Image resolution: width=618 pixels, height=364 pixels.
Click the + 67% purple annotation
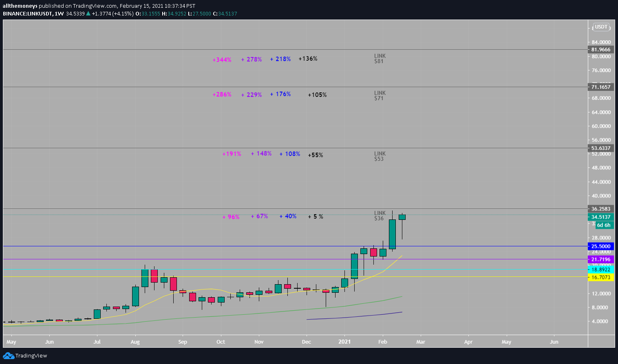(x=260, y=216)
